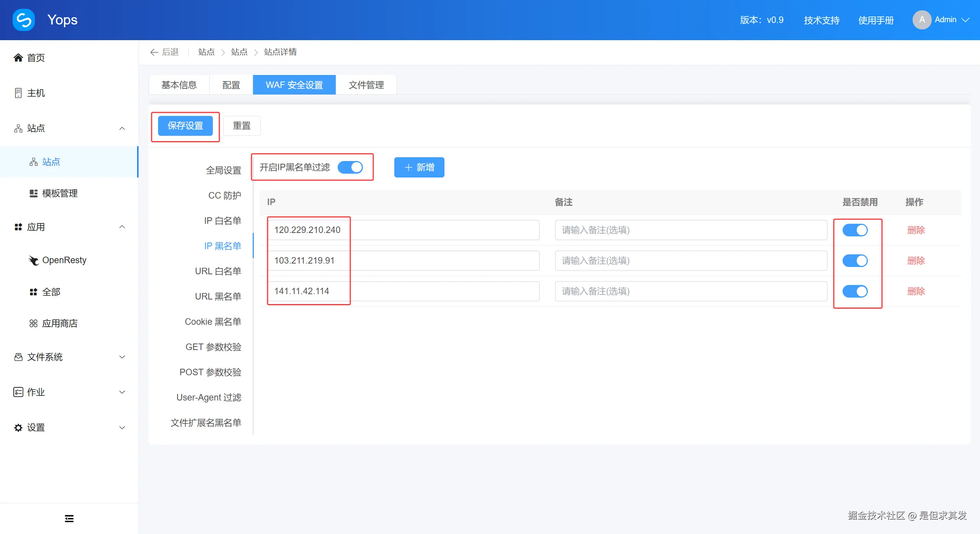
Task: Click the template management icon for 模板管理
Action: pyautogui.click(x=33, y=193)
